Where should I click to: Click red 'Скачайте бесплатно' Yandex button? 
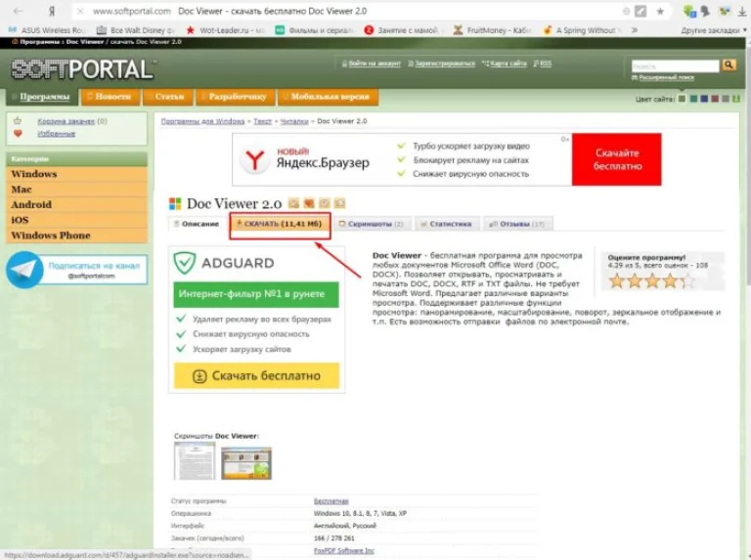coord(617,159)
